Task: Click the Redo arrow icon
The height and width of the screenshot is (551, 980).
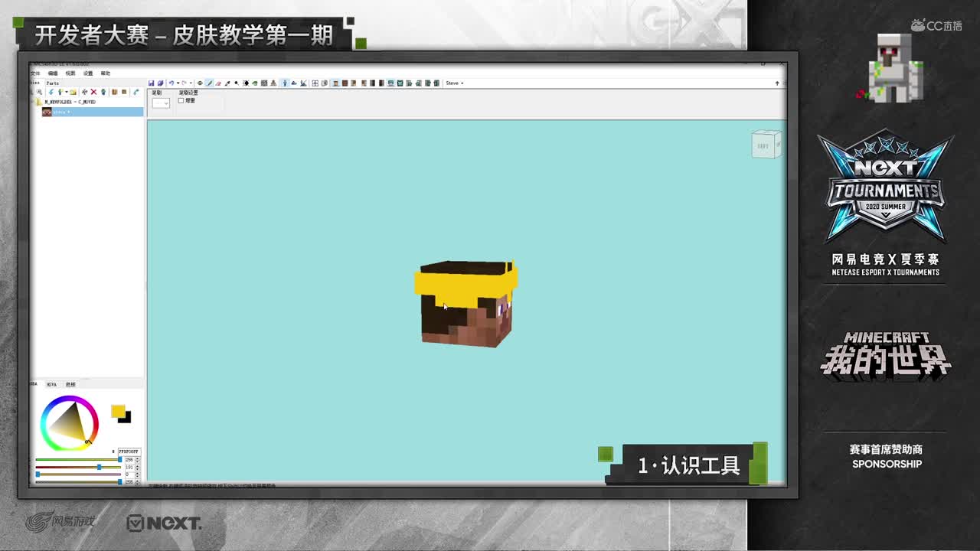Action: [183, 83]
